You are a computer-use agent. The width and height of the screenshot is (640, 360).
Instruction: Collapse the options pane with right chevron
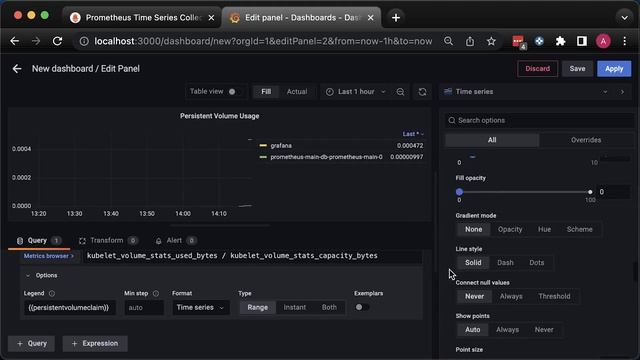(x=622, y=92)
